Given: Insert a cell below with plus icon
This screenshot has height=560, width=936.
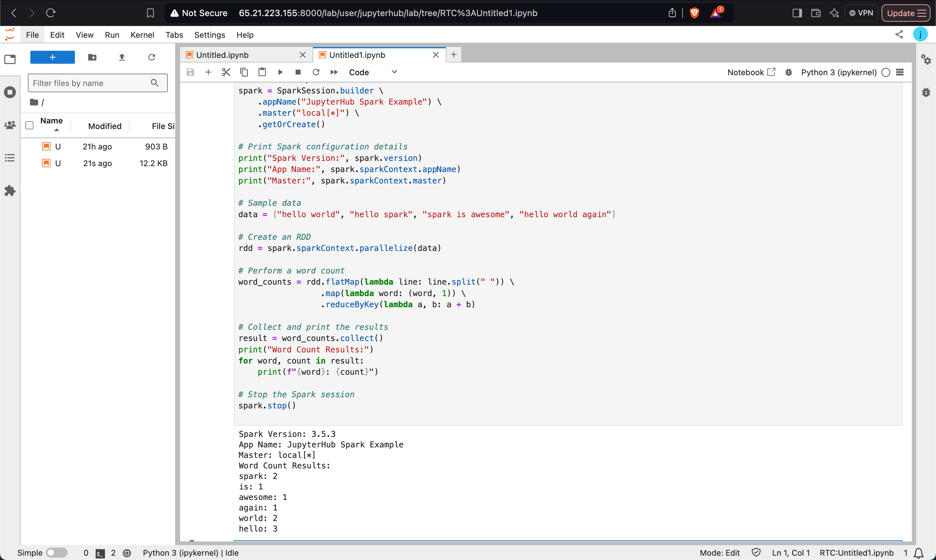Looking at the screenshot, I should [208, 72].
